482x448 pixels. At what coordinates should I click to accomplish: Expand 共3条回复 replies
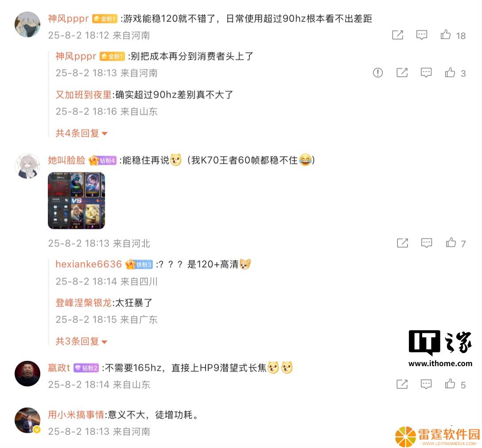(81, 341)
